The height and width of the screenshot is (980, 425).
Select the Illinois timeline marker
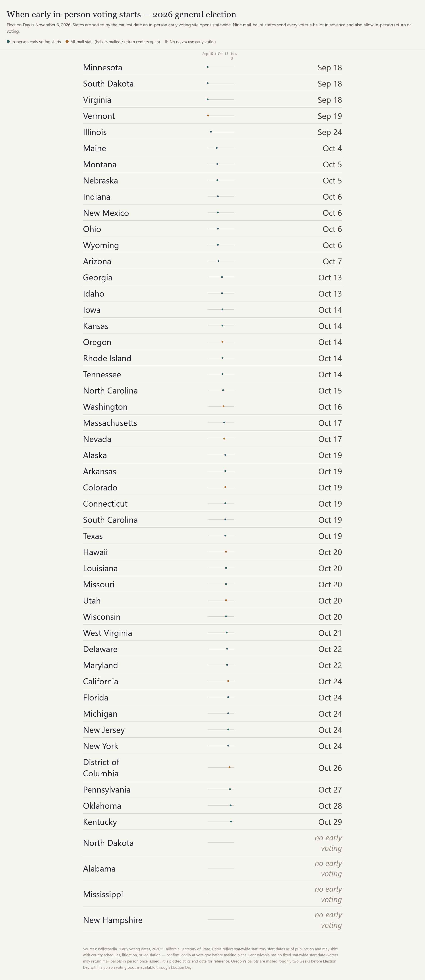click(211, 132)
